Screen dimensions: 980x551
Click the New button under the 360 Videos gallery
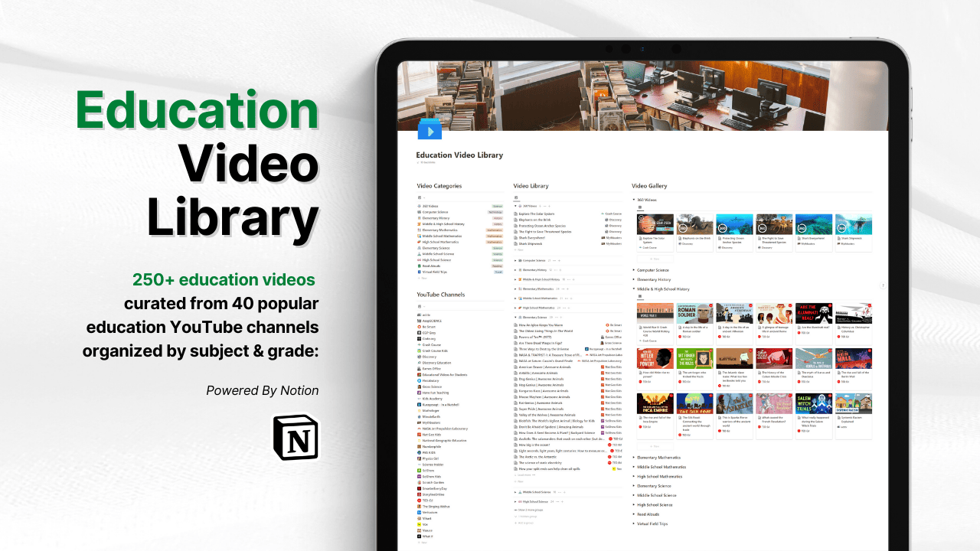pyautogui.click(x=655, y=259)
